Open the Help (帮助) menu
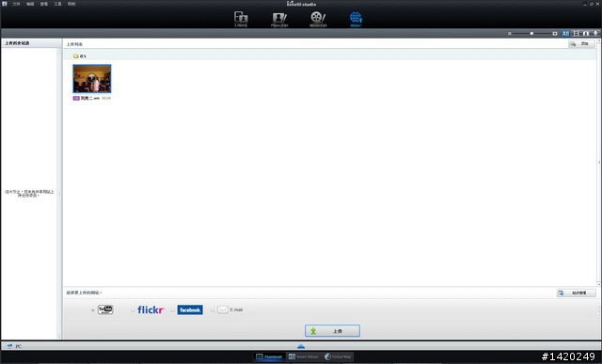The height and width of the screenshot is (364, 602). (71, 4)
